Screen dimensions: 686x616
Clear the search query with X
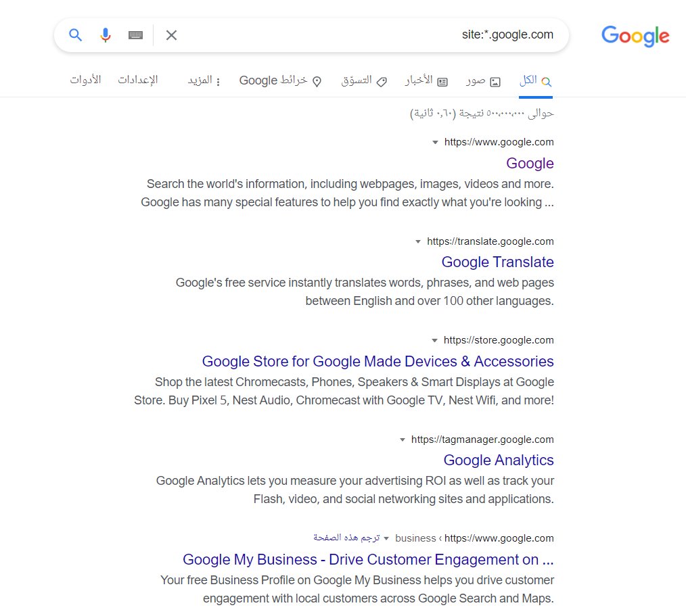click(172, 35)
